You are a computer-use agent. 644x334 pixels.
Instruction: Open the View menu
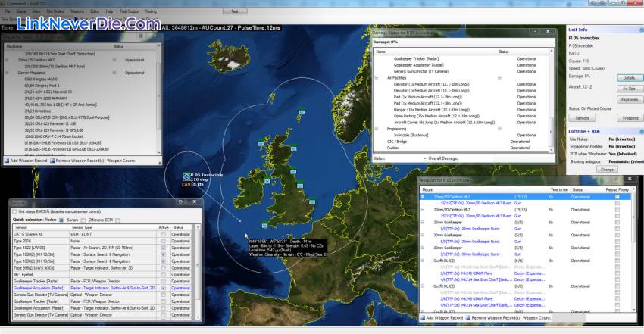(36, 11)
